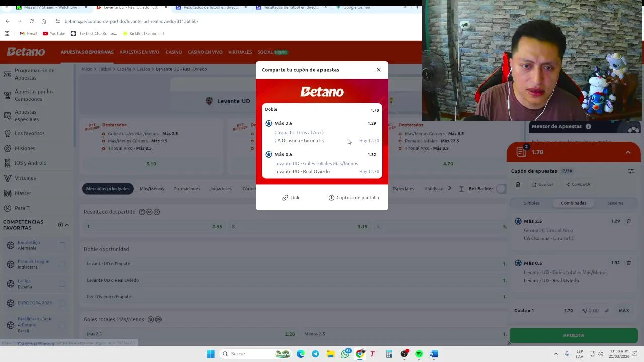Copy the coupon Link
Screen dimensions: 644x362
(x=291, y=198)
